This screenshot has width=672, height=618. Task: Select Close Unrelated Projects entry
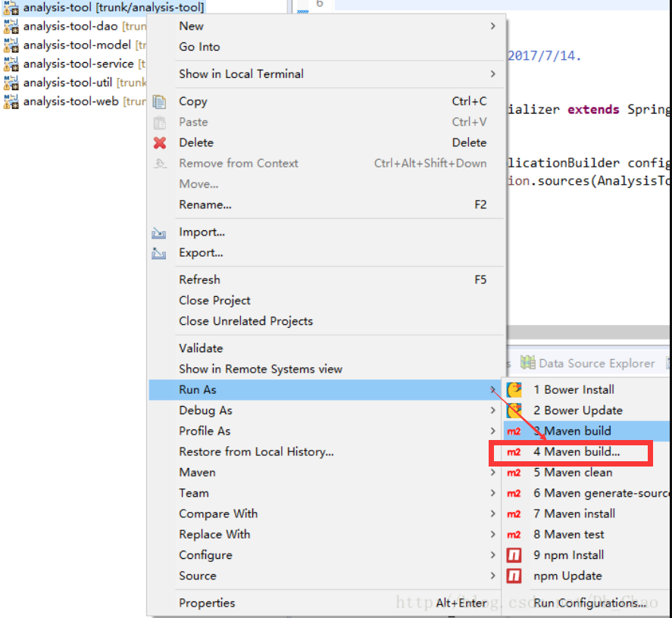coord(326,321)
